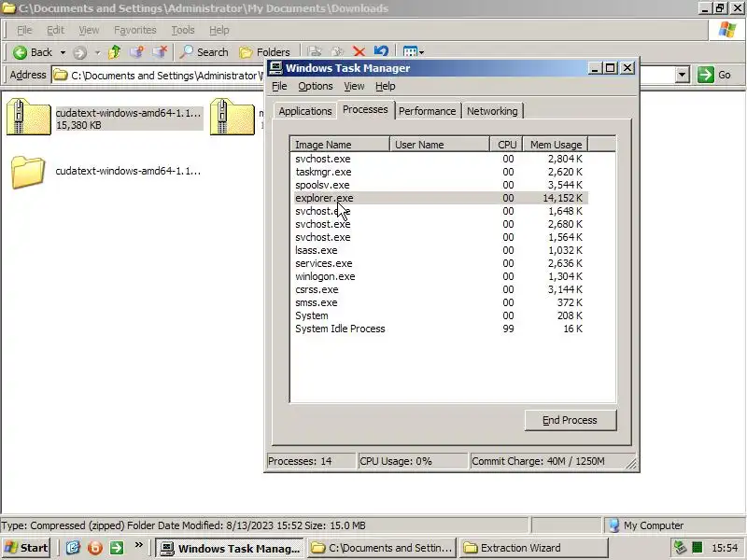Open Explorer Edit menu
Viewport: 747px width, 560px height.
tap(55, 30)
